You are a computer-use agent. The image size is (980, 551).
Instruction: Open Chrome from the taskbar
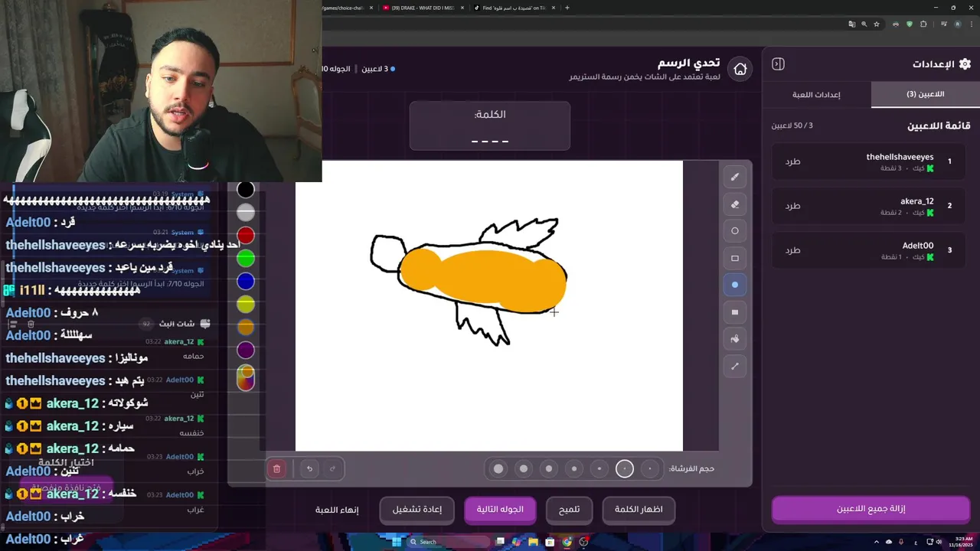pyautogui.click(x=567, y=542)
